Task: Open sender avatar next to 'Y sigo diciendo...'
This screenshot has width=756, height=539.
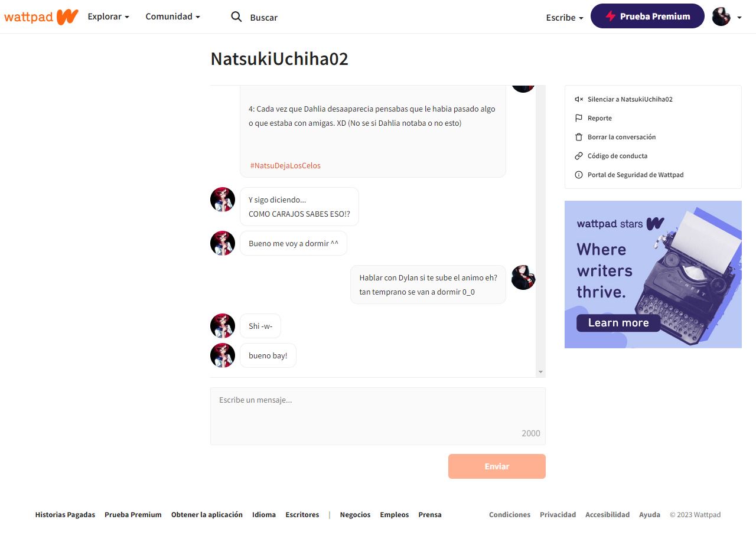Action: click(x=223, y=200)
